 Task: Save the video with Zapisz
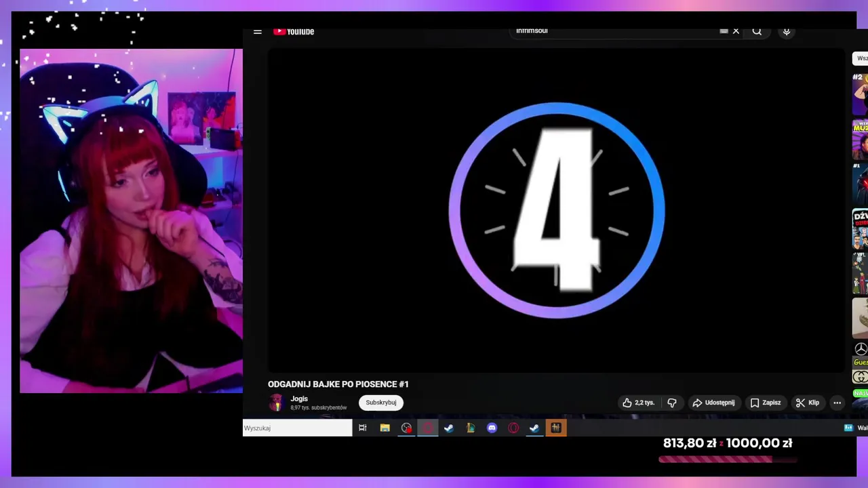point(766,403)
